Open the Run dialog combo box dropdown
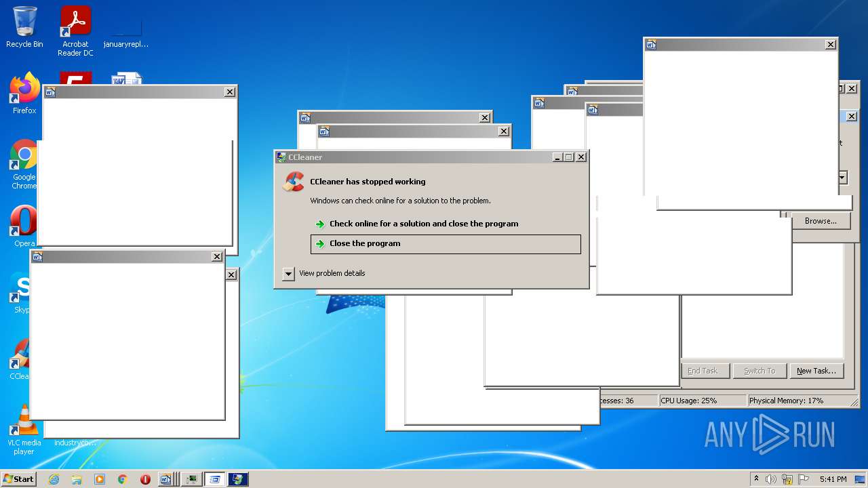This screenshot has height=488, width=868. pyautogui.click(x=843, y=178)
